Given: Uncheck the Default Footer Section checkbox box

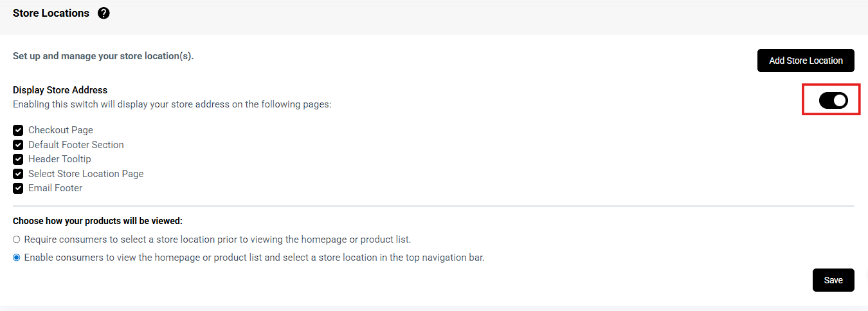Looking at the screenshot, I should 18,145.
